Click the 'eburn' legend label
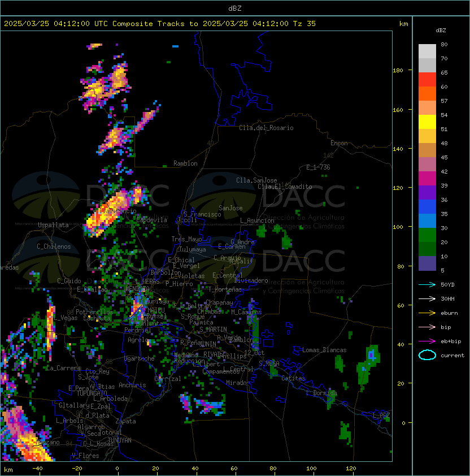 [449, 313]
